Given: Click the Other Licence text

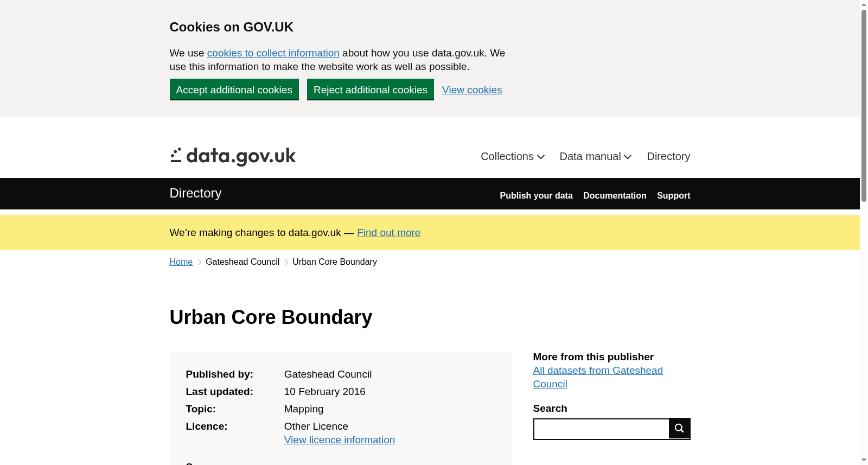Looking at the screenshot, I should point(316,426).
